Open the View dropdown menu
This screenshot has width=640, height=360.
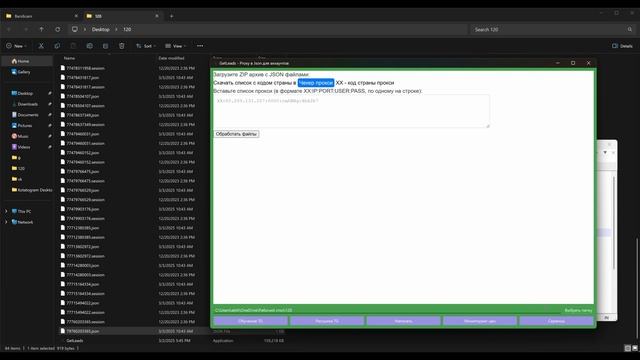point(176,46)
